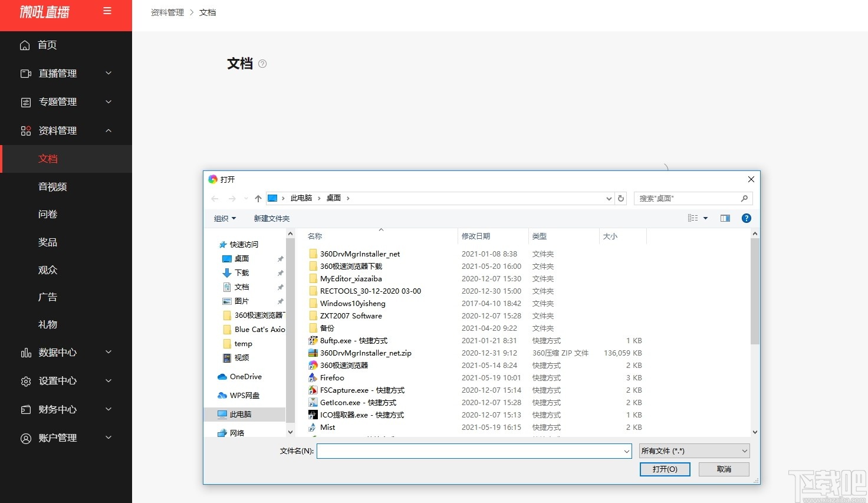Open 资料管理 from the breadcrumb

[x=167, y=12]
